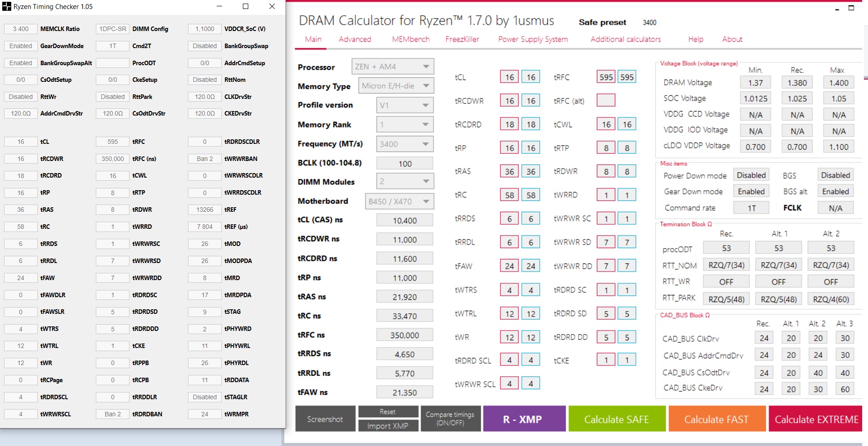Click the Reset button
The image size is (868, 446).
[388, 412]
